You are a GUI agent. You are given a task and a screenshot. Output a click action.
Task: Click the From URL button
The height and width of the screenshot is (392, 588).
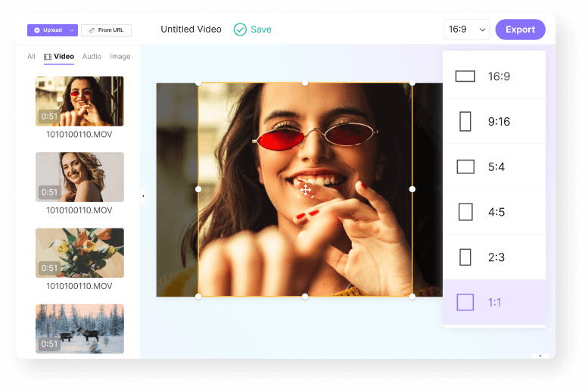[106, 30]
